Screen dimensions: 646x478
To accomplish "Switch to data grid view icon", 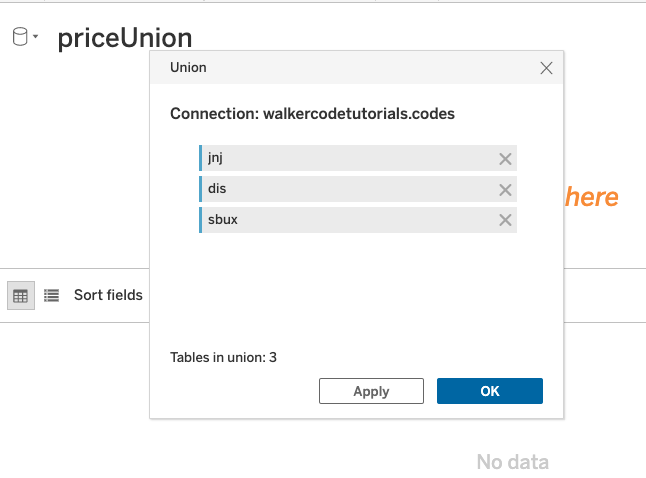I will click(21, 295).
